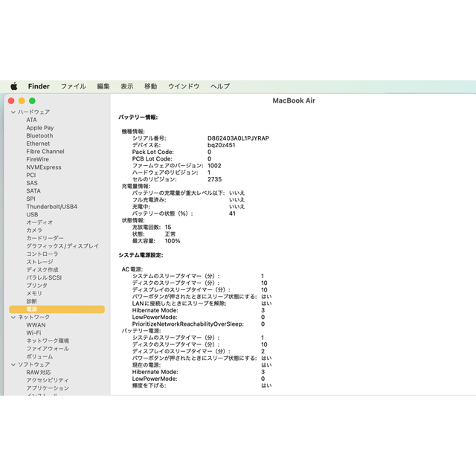The width and height of the screenshot is (476, 476).
Task: Select NVMExpress in the sidebar
Action: [44, 167]
